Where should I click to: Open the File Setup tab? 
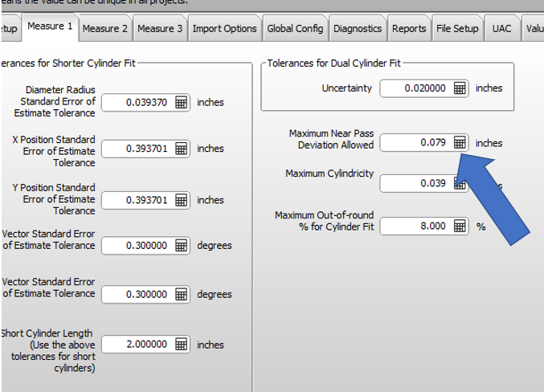[457, 29]
